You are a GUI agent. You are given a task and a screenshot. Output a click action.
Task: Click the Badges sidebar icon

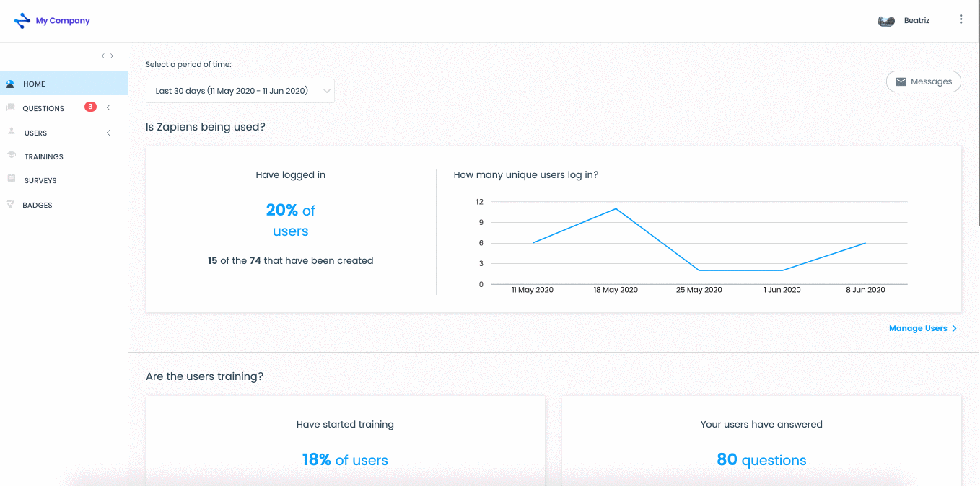[10, 204]
